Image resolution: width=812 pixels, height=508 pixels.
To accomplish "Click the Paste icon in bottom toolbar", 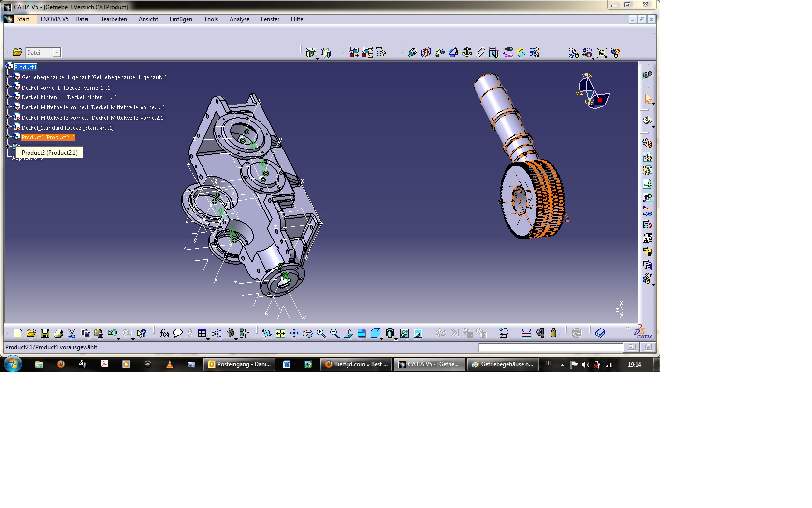I will pos(99,333).
